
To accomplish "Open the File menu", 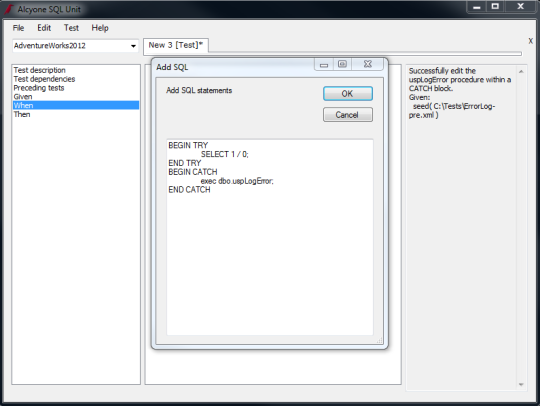I will click(18, 28).
